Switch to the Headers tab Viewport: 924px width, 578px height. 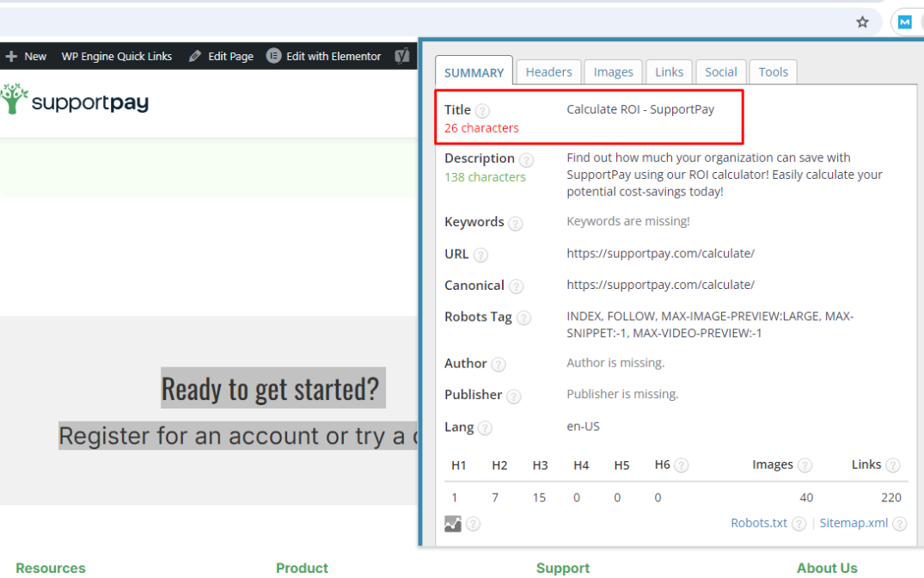tap(548, 72)
